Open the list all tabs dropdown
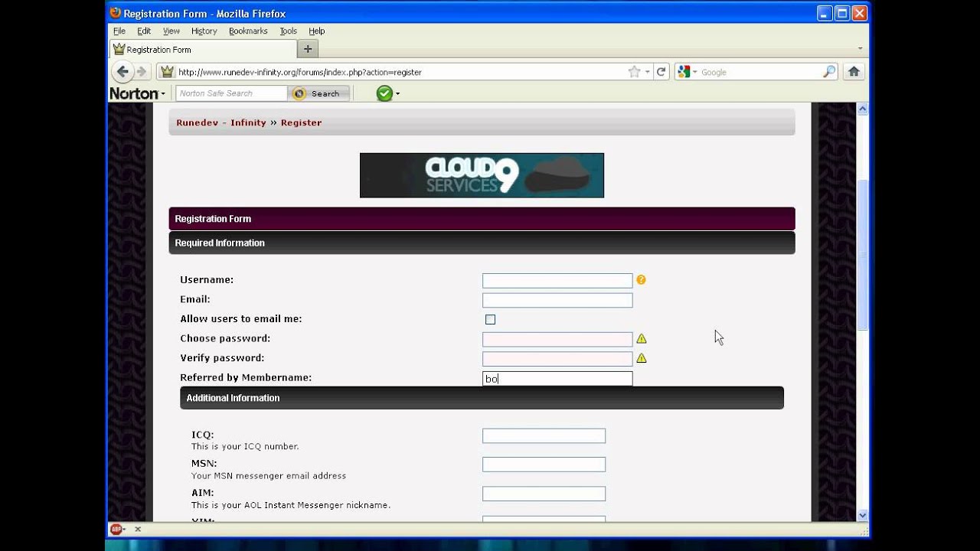980x551 pixels. (860, 48)
